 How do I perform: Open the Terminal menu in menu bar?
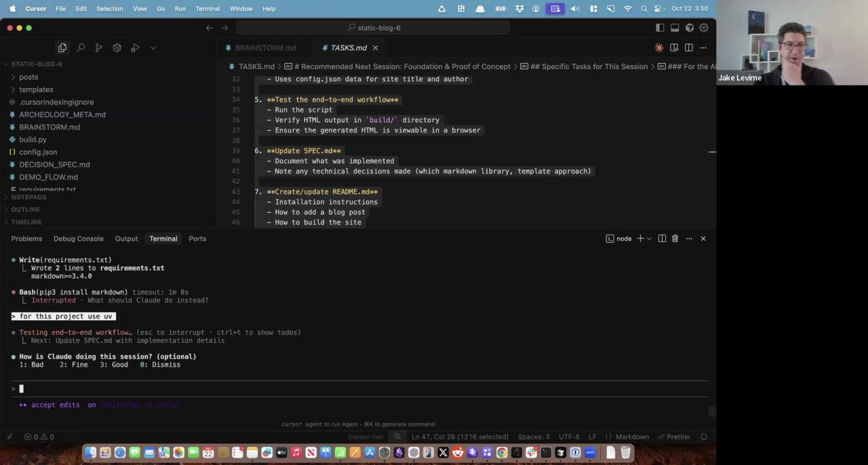(x=208, y=8)
